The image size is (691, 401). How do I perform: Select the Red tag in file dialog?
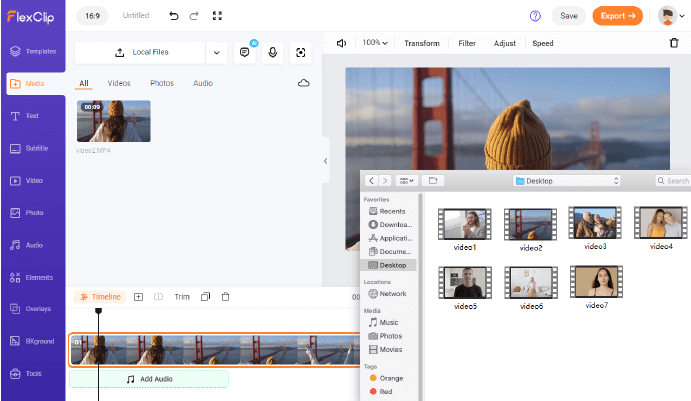381,391
